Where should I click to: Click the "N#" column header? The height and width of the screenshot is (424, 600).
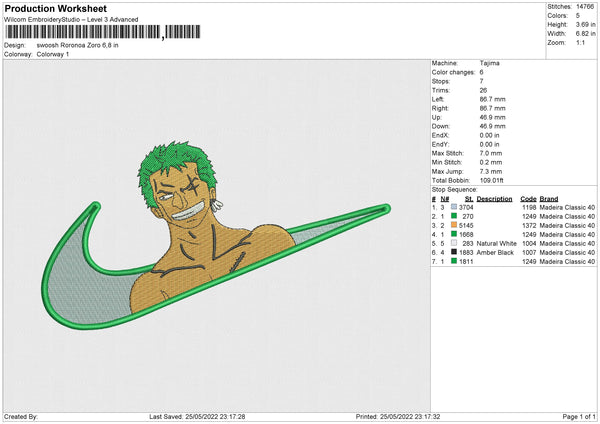445,199
